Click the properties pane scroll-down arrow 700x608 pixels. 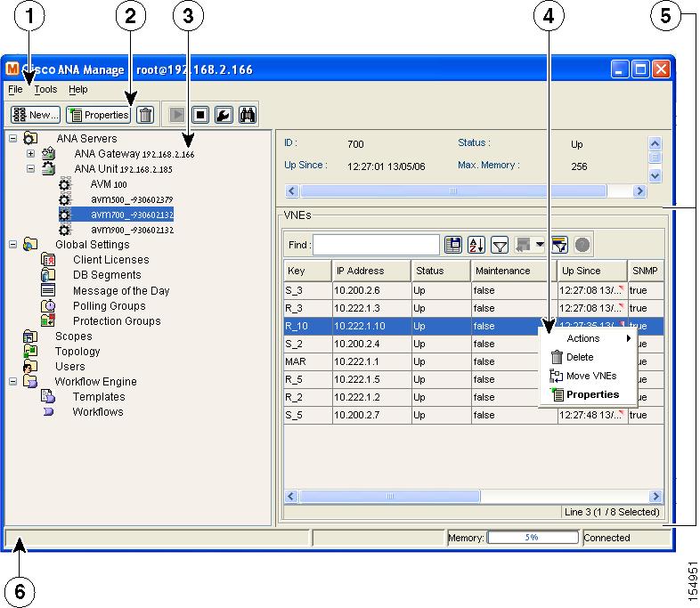(x=655, y=175)
